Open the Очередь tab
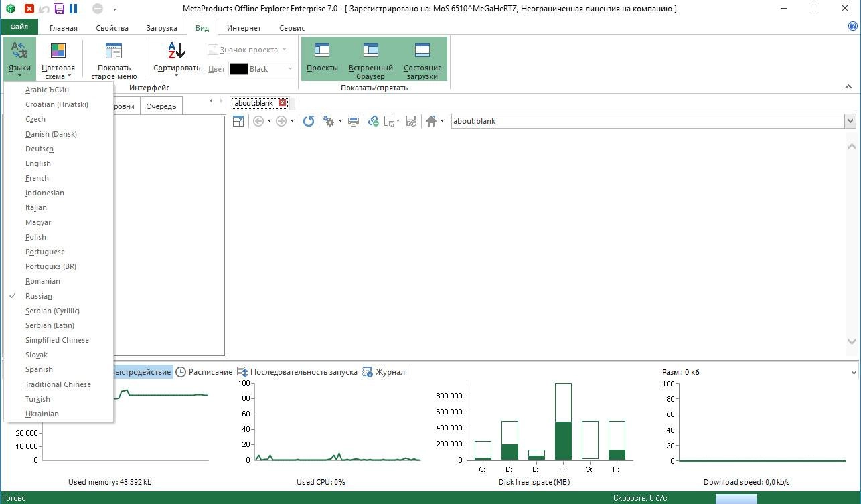This screenshot has width=861, height=504. 161,106
